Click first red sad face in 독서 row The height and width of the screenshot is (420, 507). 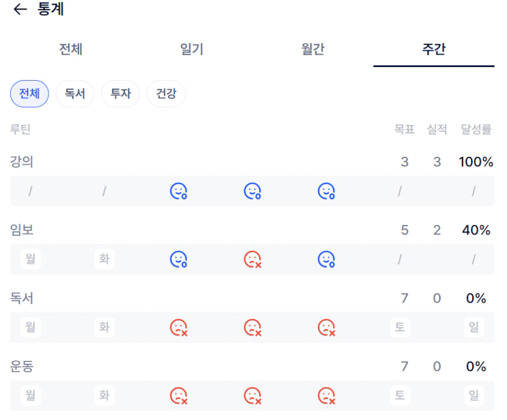pyautogui.click(x=178, y=328)
